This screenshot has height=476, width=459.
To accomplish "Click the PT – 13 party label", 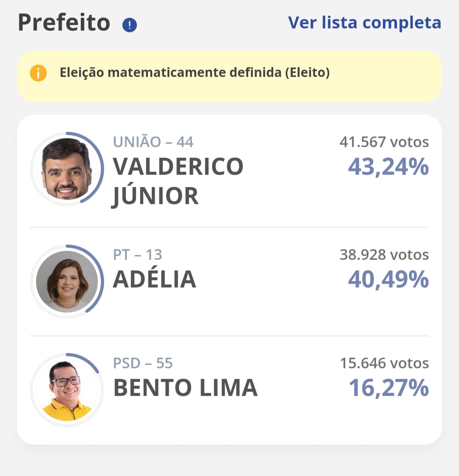I will tap(137, 255).
